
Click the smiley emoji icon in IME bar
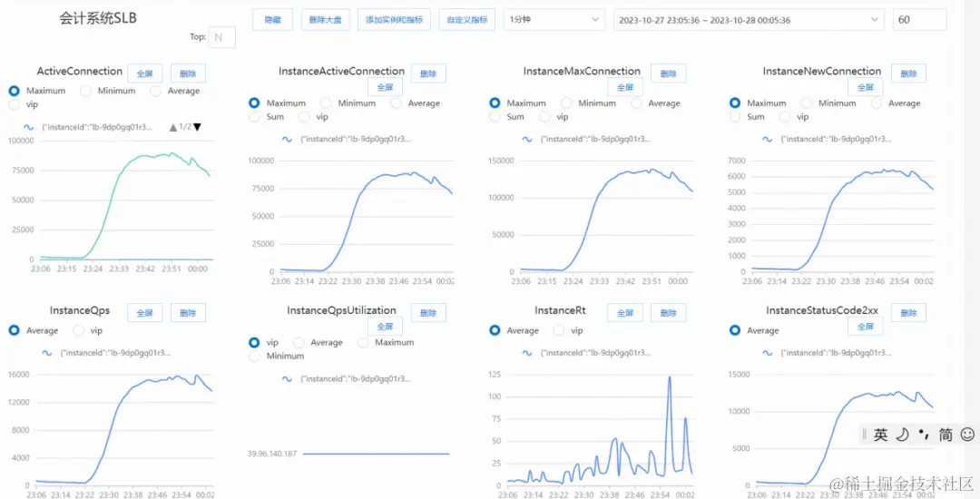pyautogui.click(x=967, y=434)
